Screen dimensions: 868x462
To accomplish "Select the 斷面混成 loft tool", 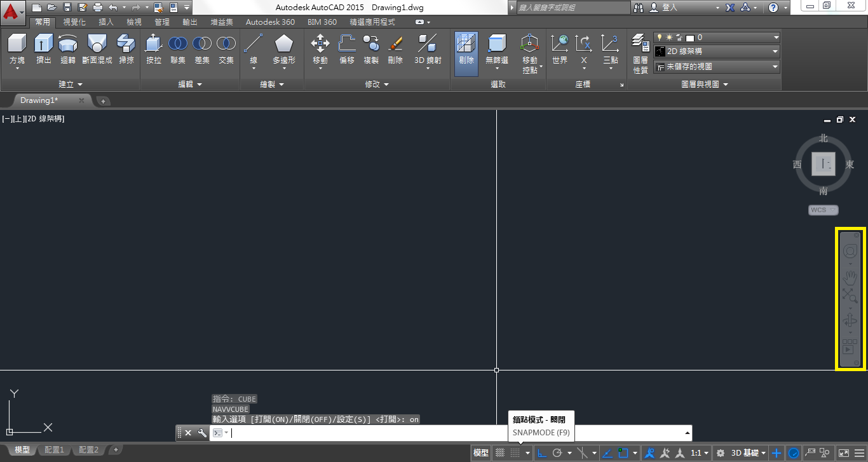I will (x=97, y=50).
